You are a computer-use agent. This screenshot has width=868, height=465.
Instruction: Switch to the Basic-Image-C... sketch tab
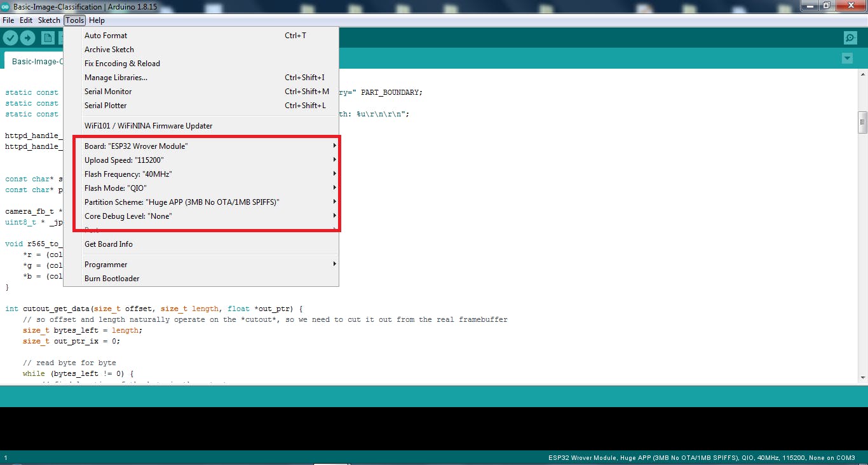(x=35, y=62)
